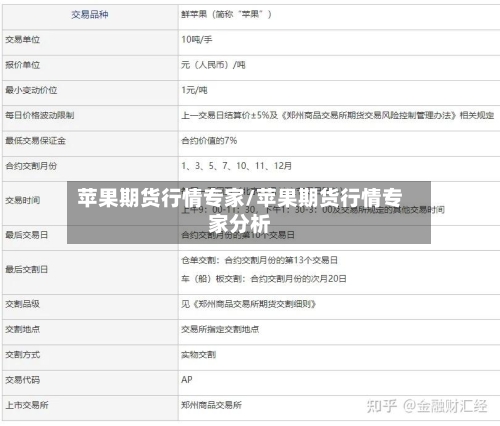
Task: Click the 合约交割月份 row label
Action: click(31, 166)
